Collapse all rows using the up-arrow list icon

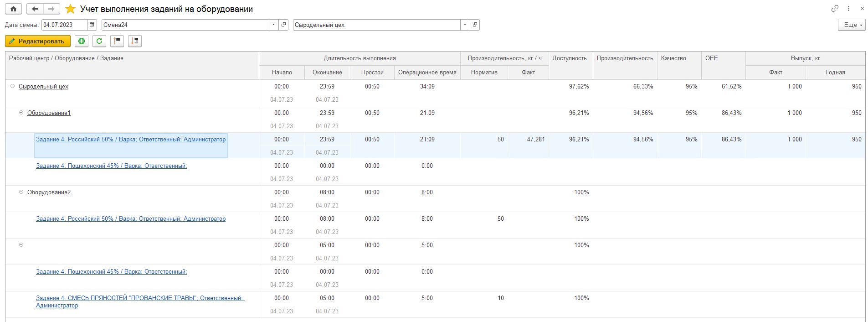pyautogui.click(x=117, y=41)
